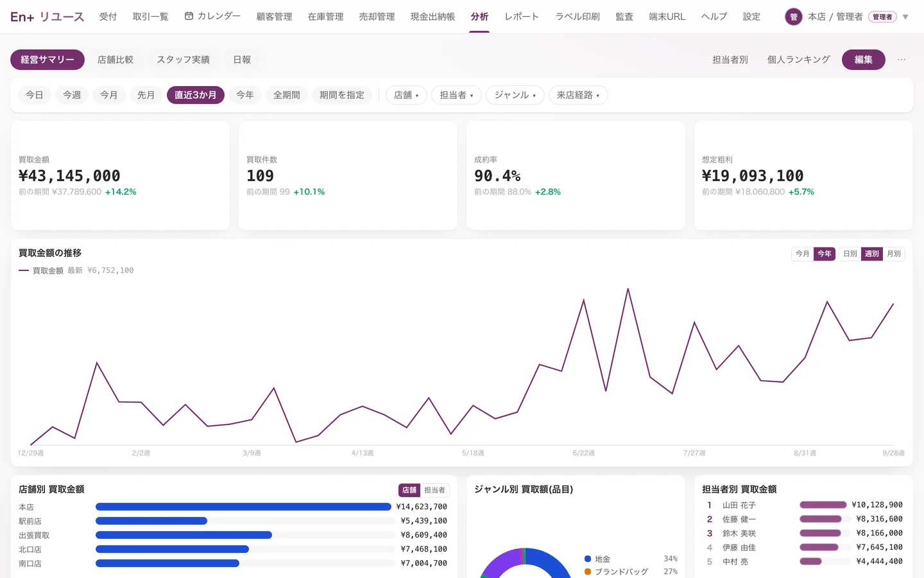Switch chart to 日別 view
Screen dimensions: 924x578
click(x=850, y=254)
